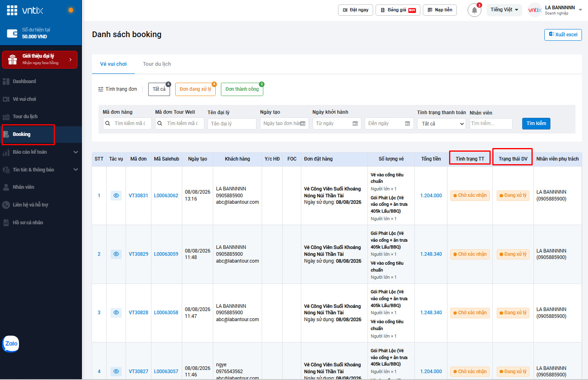588x380 pixels.
Task: Select the Tất cả status filter
Action: click(159, 89)
